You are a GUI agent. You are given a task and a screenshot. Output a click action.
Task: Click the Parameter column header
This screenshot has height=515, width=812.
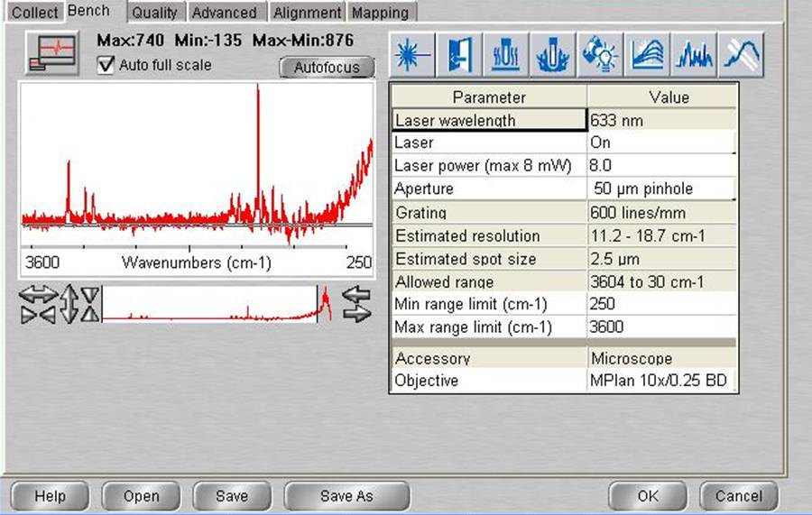click(489, 97)
